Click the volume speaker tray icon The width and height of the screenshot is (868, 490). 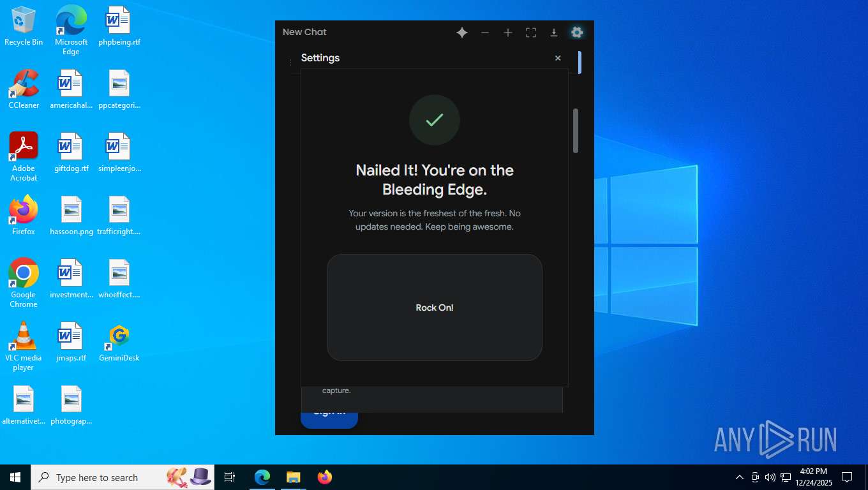pyautogui.click(x=770, y=477)
